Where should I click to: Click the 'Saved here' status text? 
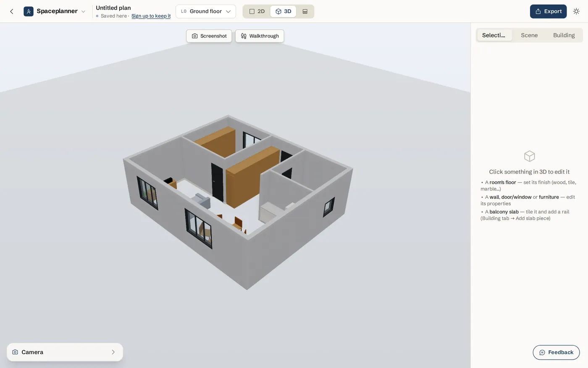pyautogui.click(x=114, y=16)
